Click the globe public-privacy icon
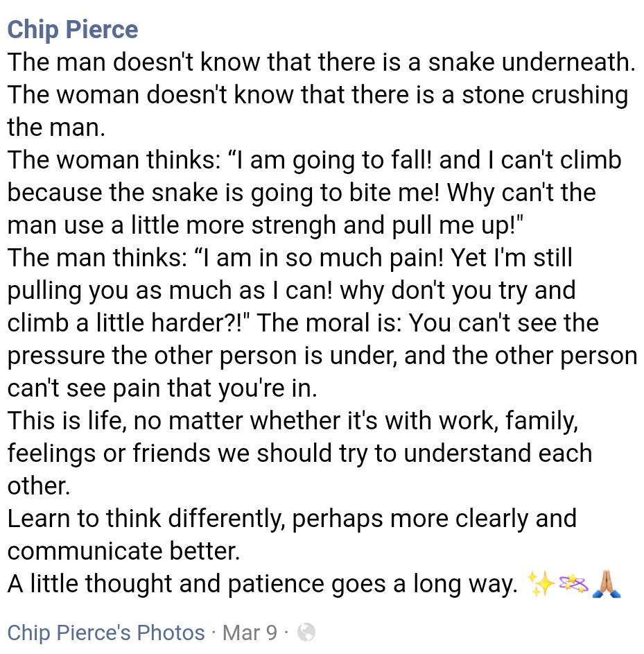This screenshot has width=644, height=654. point(306,633)
